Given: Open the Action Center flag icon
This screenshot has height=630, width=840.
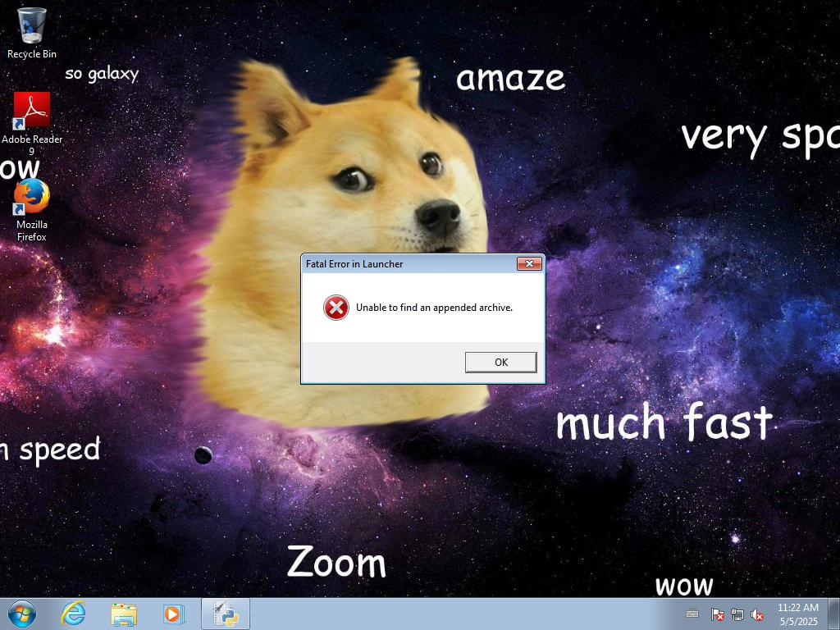Looking at the screenshot, I should point(717,614).
